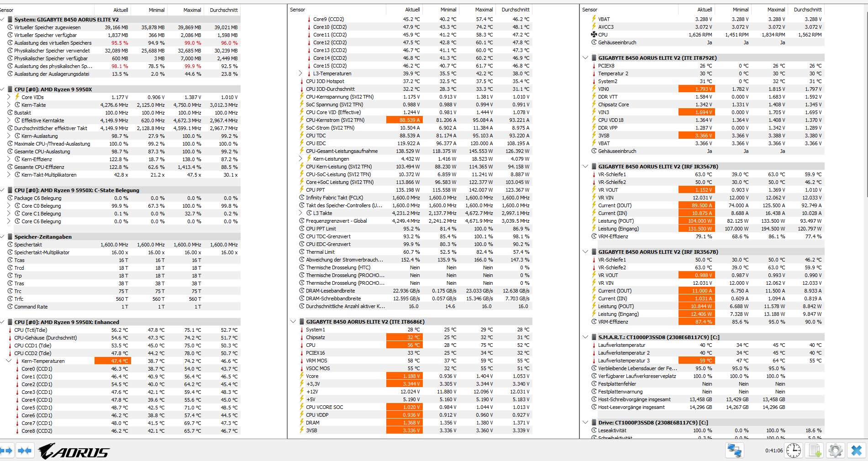This screenshot has width=868, height=461.
Task: Open sensor settings via the gear icon
Action: (836, 451)
